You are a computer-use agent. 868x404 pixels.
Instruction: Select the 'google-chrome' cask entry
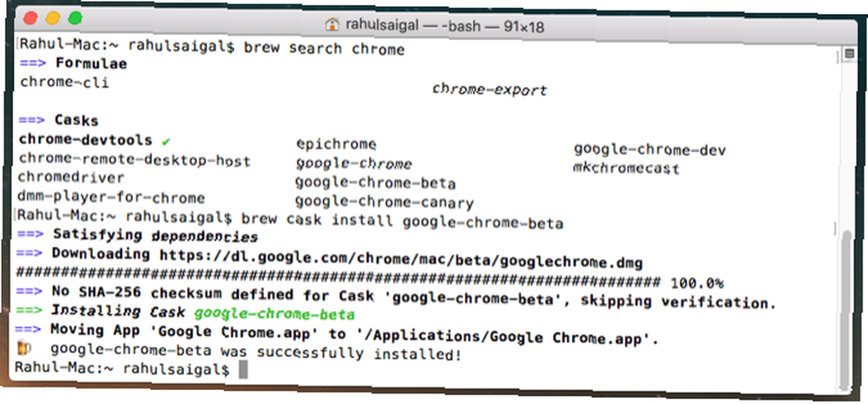[354, 163]
